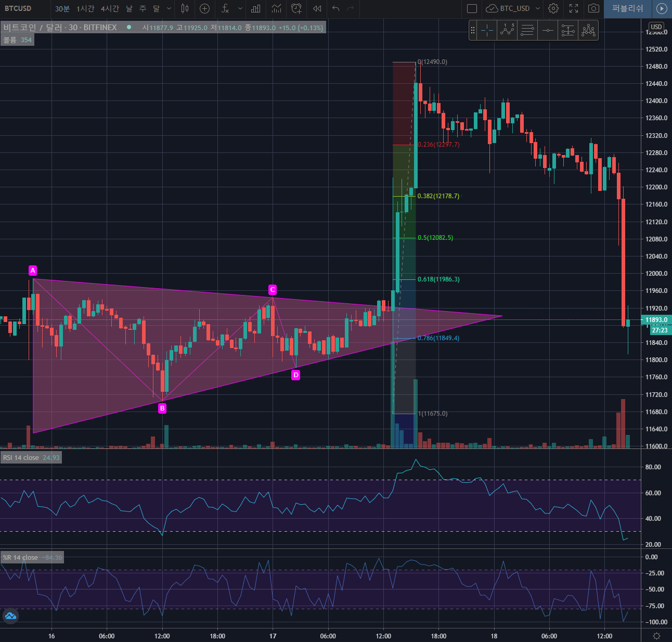The height and width of the screenshot is (642, 672).
Task: Open the layout selection square icon
Action: click(x=472, y=8)
